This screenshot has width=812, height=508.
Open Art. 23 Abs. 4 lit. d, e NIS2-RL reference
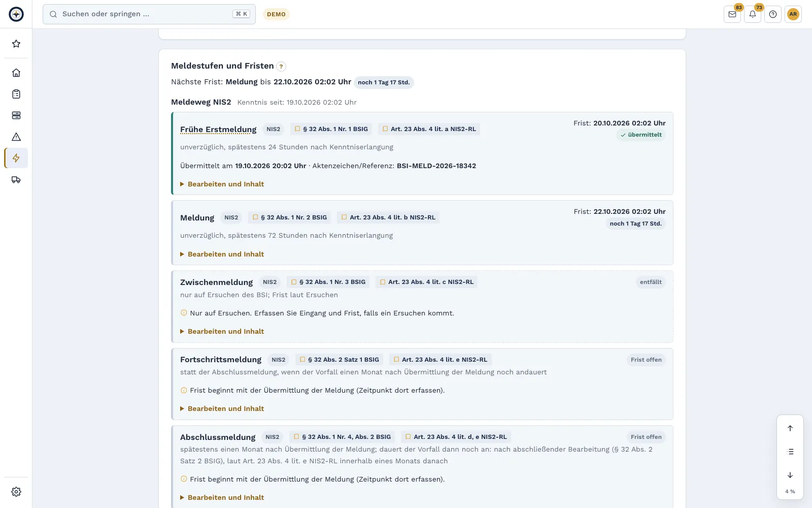point(456,437)
